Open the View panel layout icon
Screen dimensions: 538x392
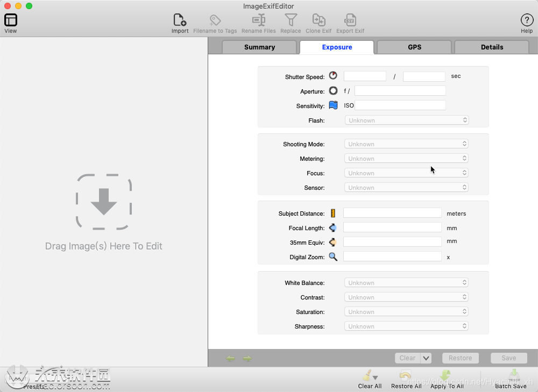coord(11,20)
